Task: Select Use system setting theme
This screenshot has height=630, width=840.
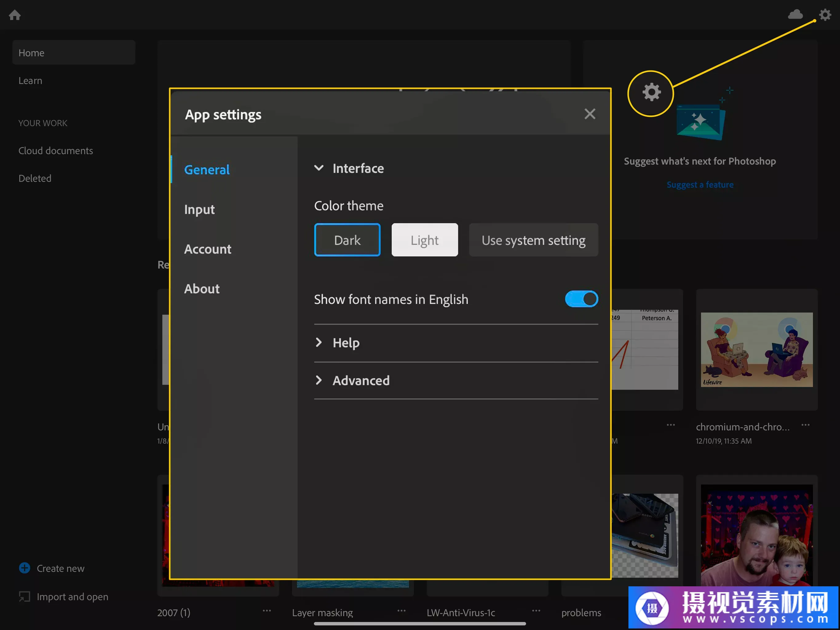Action: (x=533, y=240)
